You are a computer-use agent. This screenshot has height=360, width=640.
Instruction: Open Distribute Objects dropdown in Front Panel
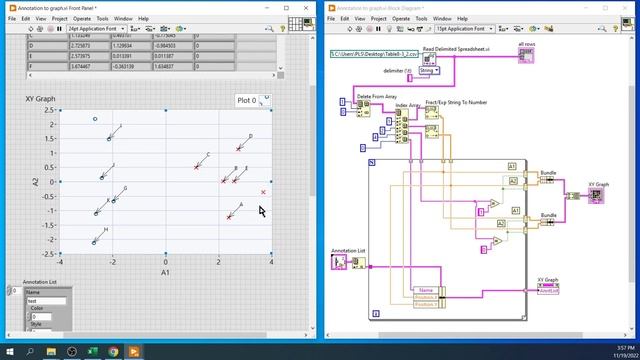150,29
